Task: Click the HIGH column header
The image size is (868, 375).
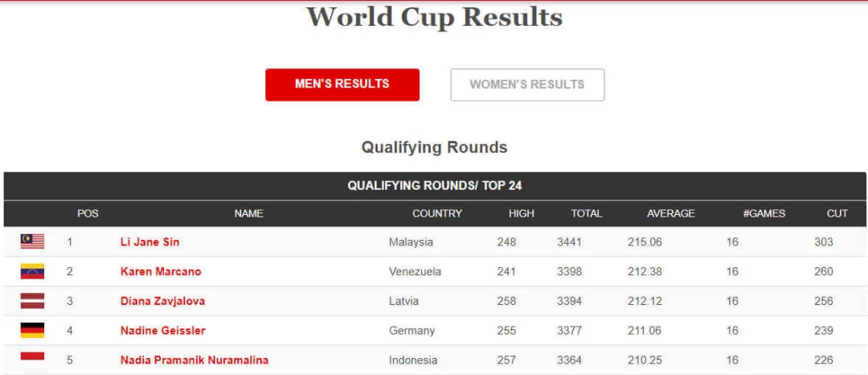Action: pyautogui.click(x=522, y=213)
